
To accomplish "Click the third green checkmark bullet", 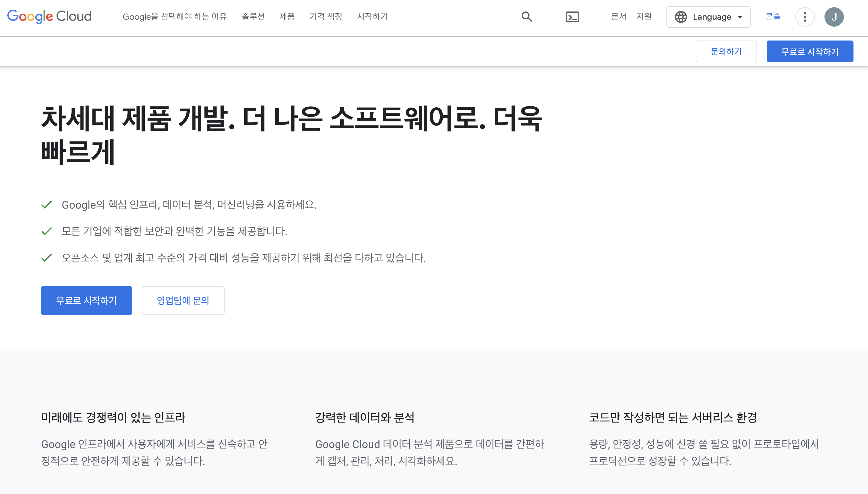I will click(x=47, y=258).
